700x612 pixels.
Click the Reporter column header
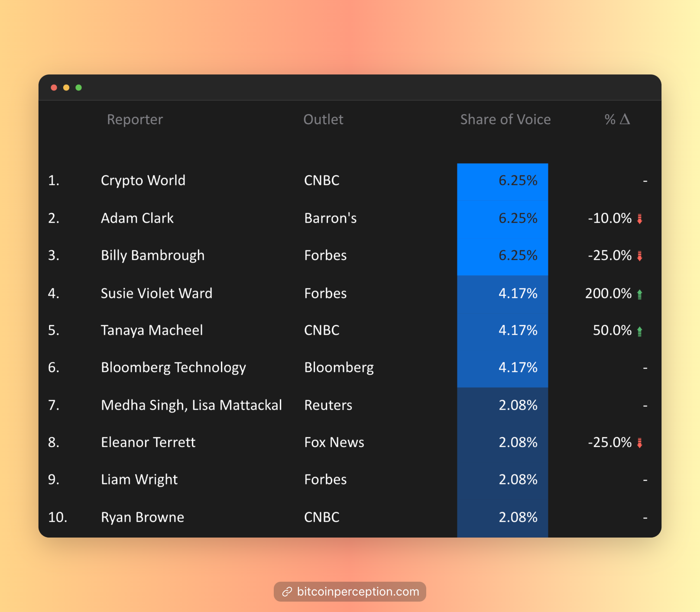click(x=135, y=119)
